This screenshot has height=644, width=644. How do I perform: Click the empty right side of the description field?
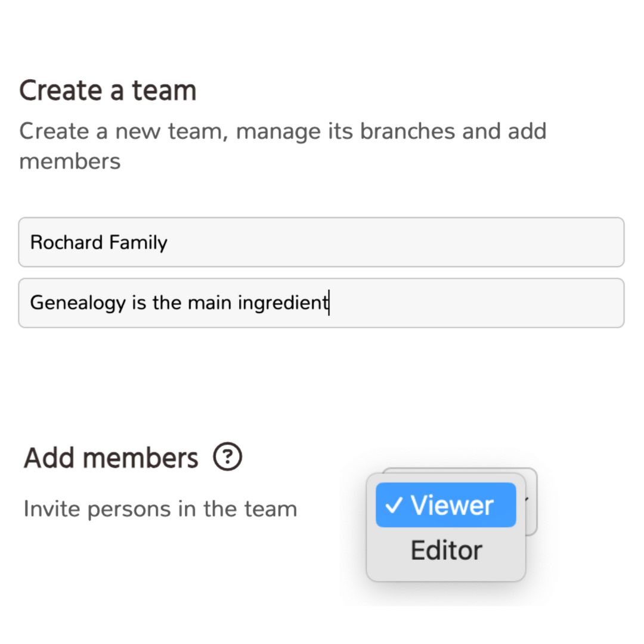click(493, 303)
